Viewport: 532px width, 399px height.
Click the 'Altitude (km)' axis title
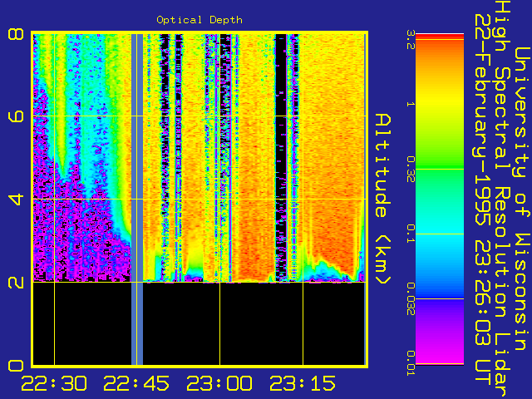(x=383, y=199)
